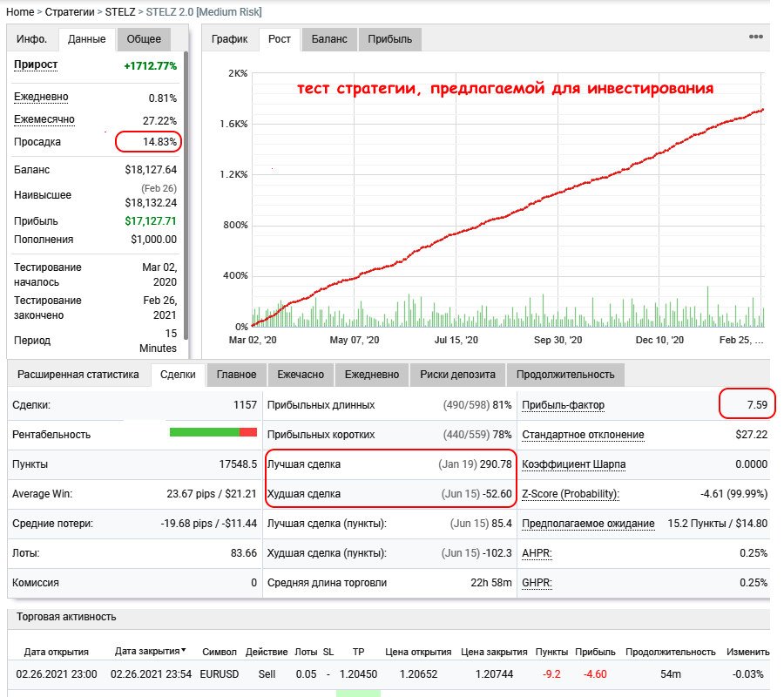Click the EURUSD symbol in trade row
Screen dimensions: 784x697
219,674
